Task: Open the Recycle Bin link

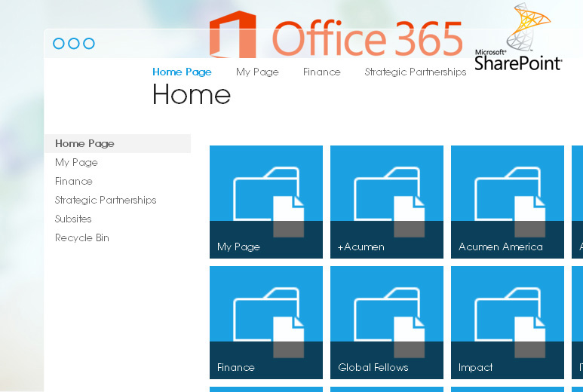Action: tap(81, 237)
